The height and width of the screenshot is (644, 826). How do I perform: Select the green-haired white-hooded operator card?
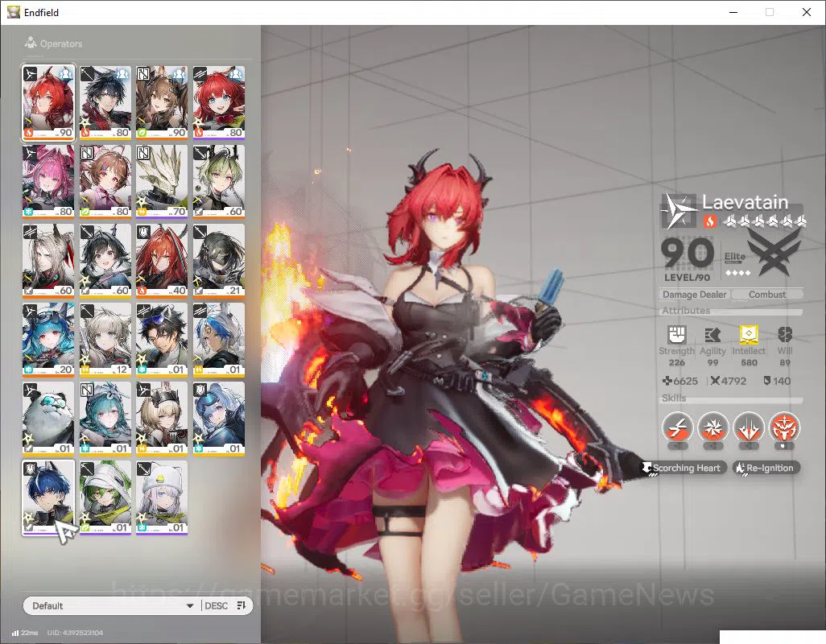(105, 497)
